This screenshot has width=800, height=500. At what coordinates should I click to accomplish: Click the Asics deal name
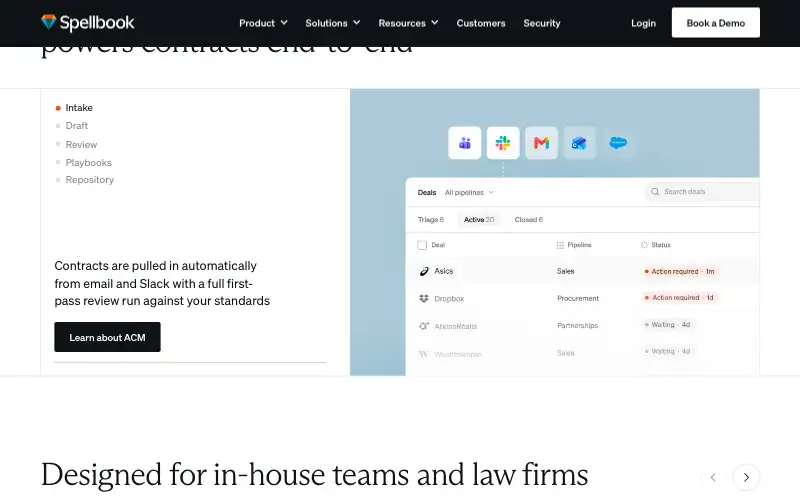(443, 271)
